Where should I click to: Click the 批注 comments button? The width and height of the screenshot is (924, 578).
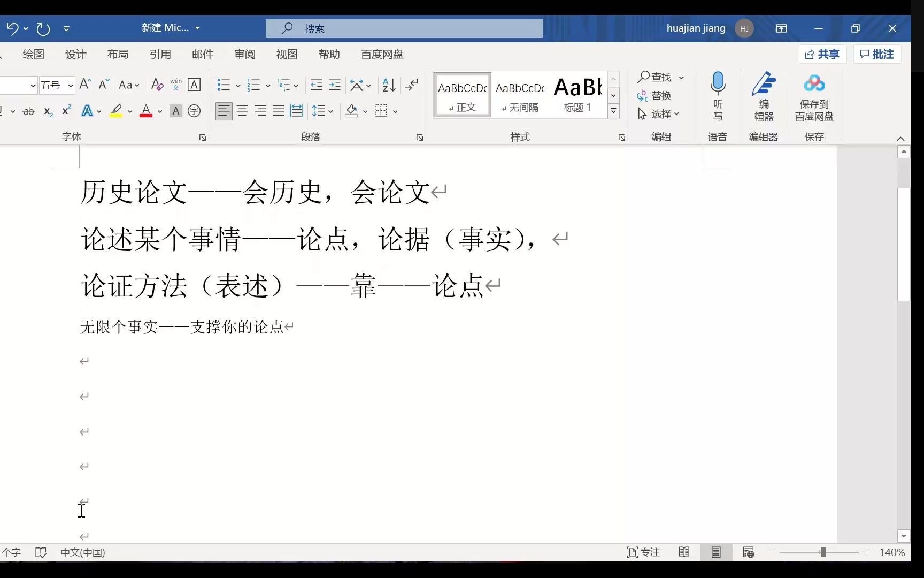[877, 54]
